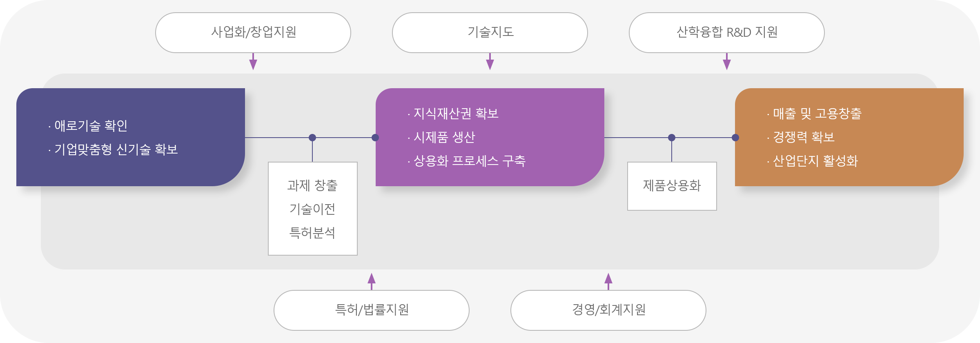Click the dot on the orange box edge
The height and width of the screenshot is (343, 980).
(735, 138)
